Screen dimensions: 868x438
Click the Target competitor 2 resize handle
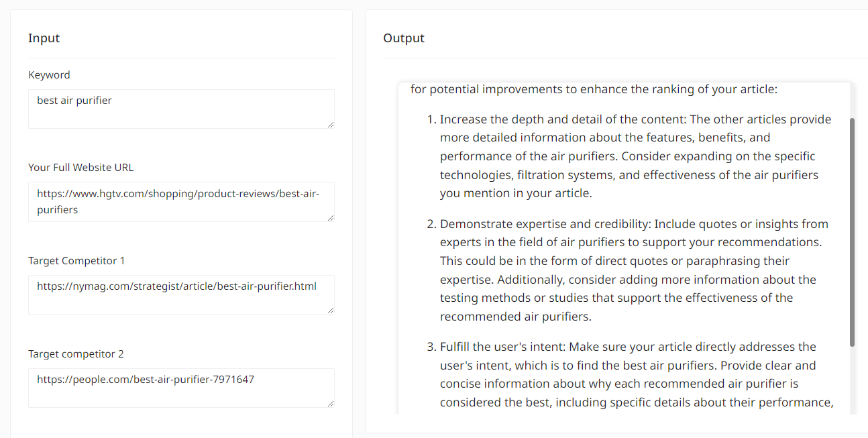coord(331,405)
